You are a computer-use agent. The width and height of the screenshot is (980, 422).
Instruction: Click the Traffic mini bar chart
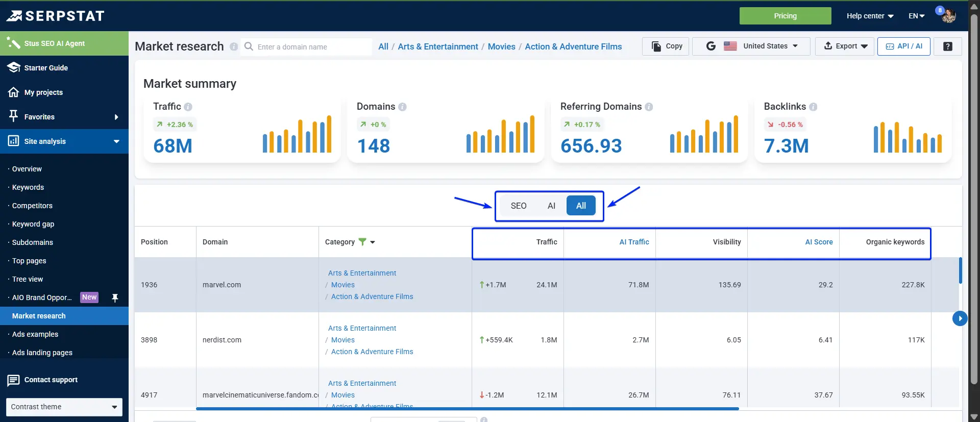(x=297, y=134)
